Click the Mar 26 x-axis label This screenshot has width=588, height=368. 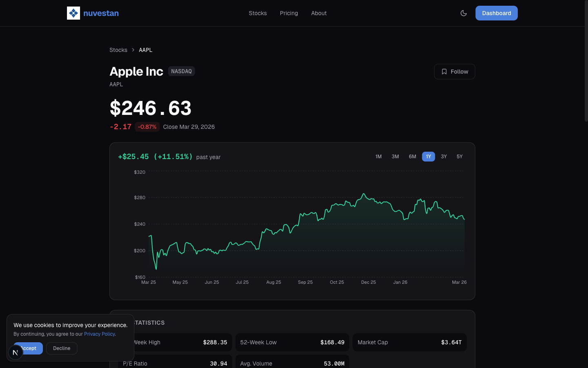click(x=459, y=282)
